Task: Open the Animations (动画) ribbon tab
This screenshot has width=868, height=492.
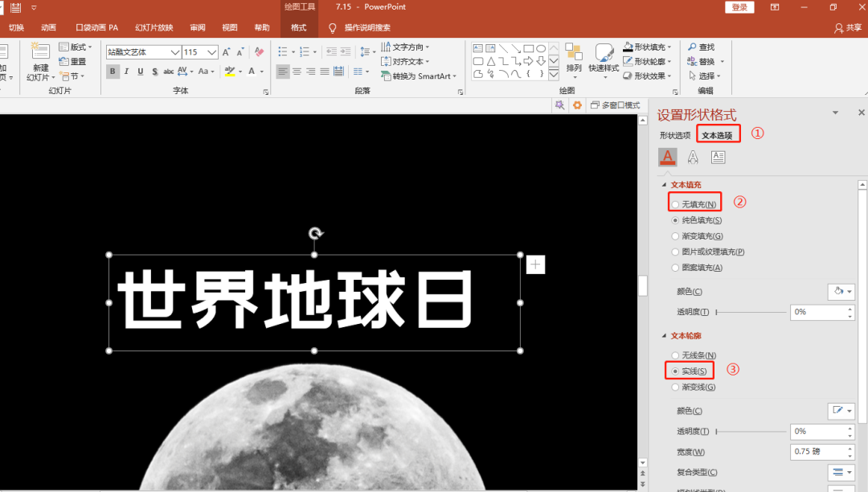Action: [48, 27]
